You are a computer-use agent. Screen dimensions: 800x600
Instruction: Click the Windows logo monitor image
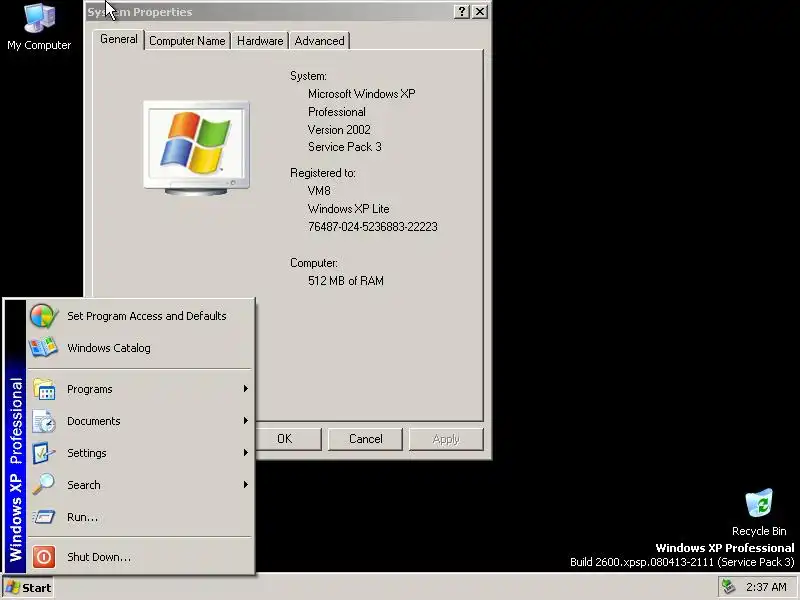(x=196, y=148)
